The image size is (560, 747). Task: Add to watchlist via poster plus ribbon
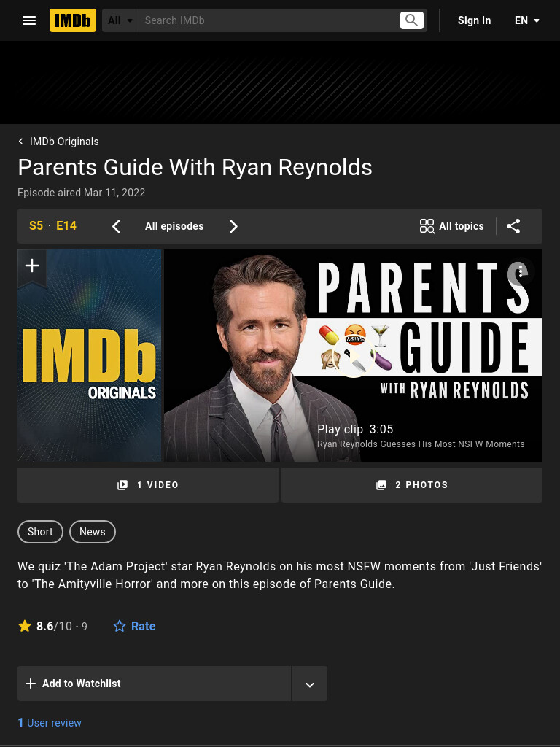32,266
